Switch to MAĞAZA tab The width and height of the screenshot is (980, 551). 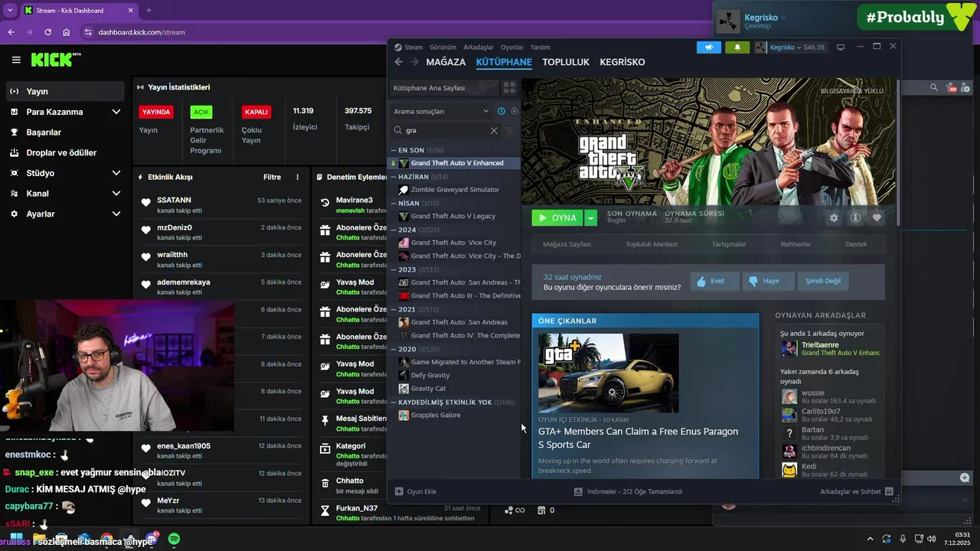pyautogui.click(x=446, y=62)
